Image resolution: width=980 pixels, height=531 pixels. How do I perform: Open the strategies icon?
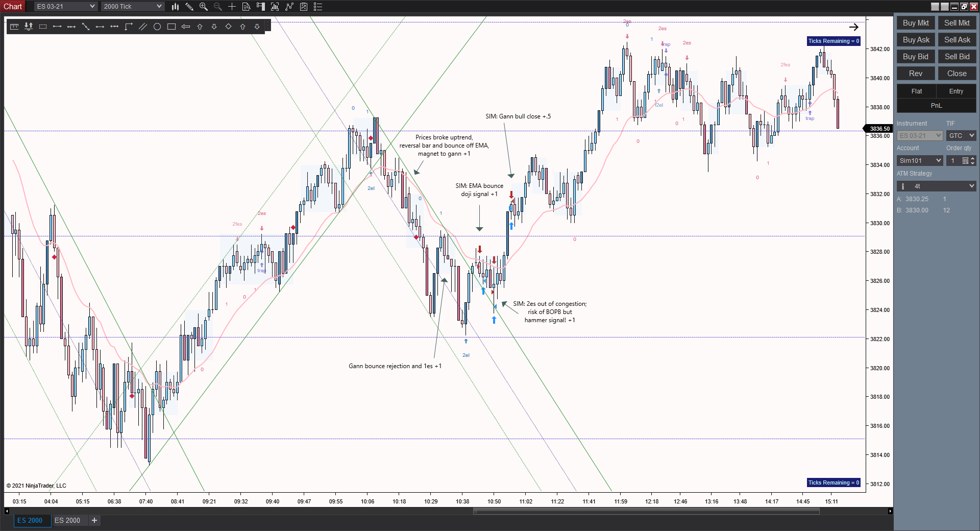[289, 7]
